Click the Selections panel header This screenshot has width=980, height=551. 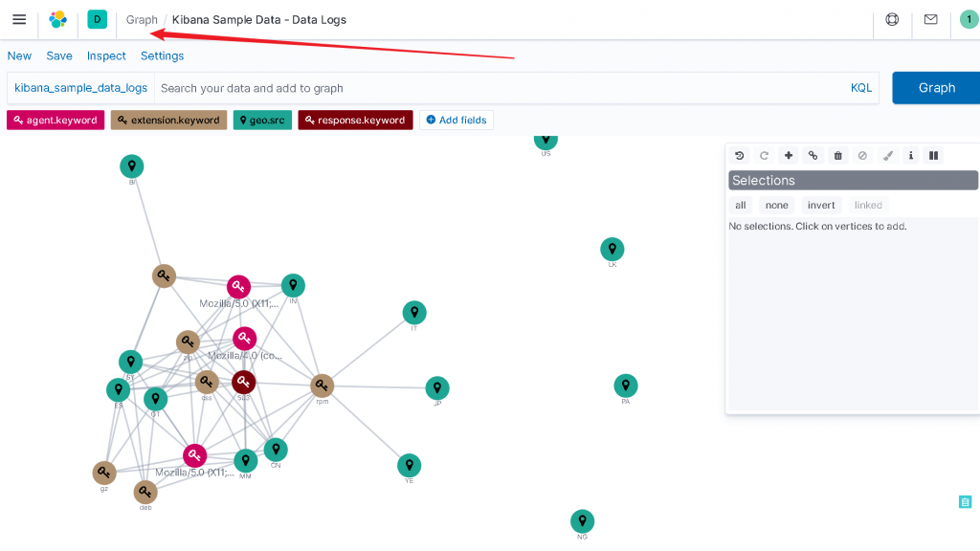click(x=853, y=181)
